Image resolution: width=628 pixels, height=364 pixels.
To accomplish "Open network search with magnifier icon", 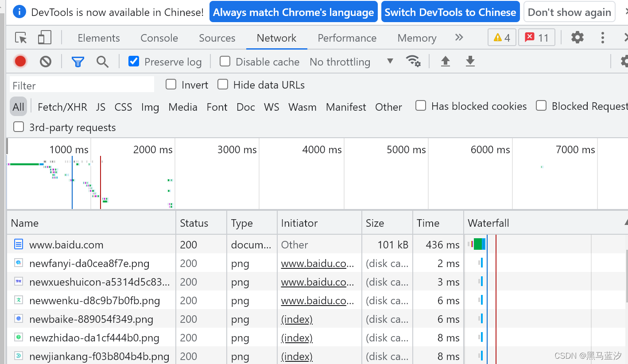I will point(102,62).
